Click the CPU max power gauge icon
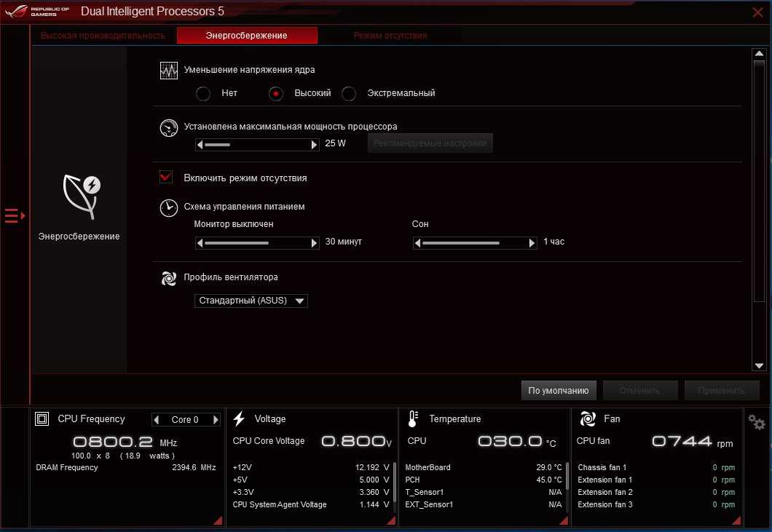The height and width of the screenshot is (532, 772). click(x=169, y=128)
